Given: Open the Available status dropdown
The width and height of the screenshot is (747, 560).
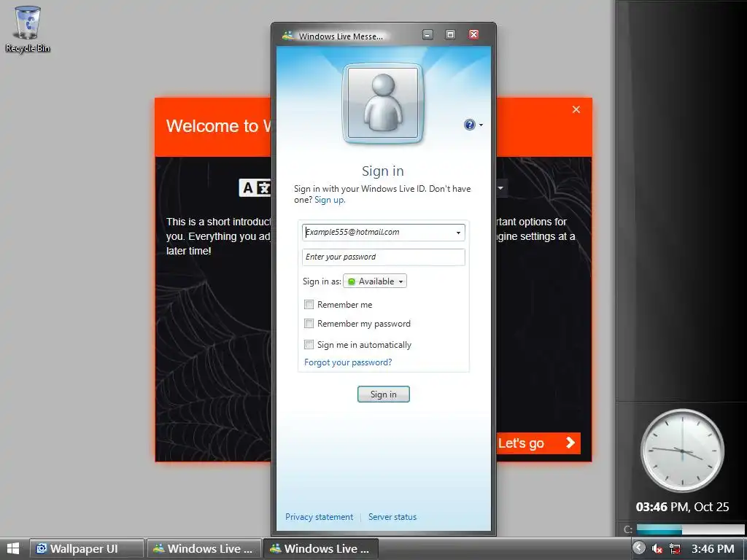Looking at the screenshot, I should [x=375, y=281].
